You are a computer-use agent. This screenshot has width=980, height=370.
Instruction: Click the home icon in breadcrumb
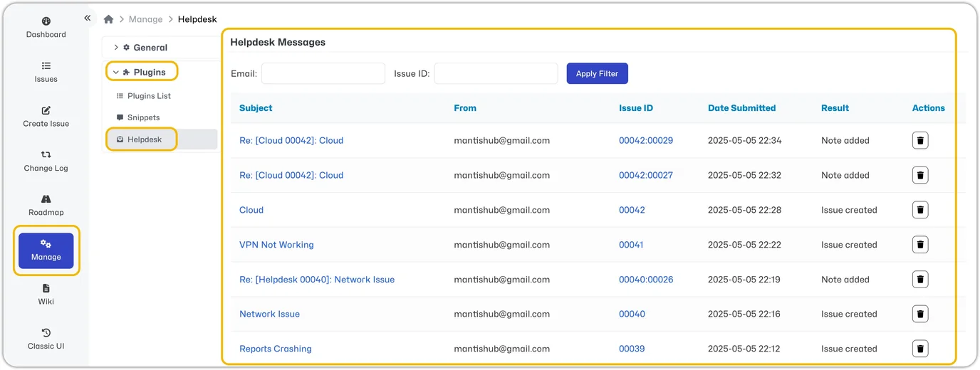pyautogui.click(x=108, y=19)
